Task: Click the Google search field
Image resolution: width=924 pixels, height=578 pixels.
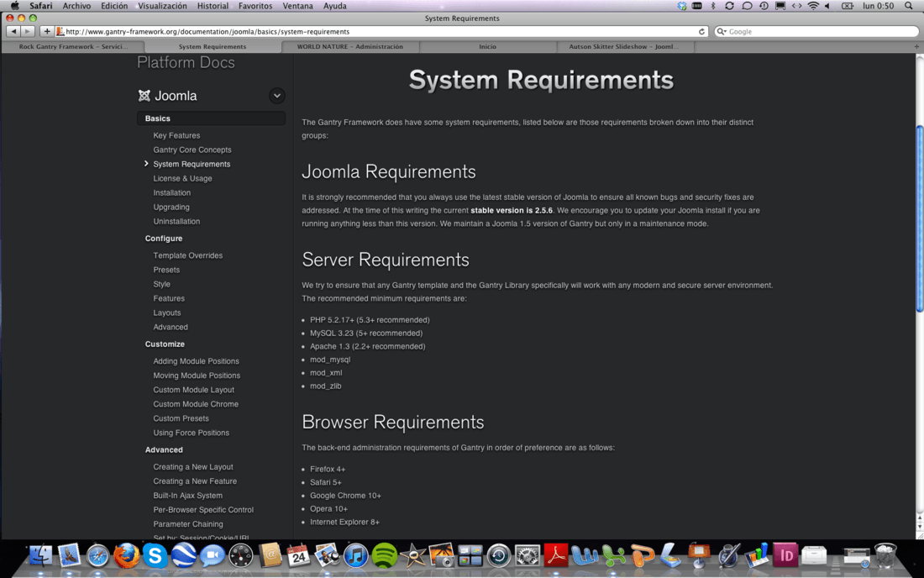Action: click(816, 32)
